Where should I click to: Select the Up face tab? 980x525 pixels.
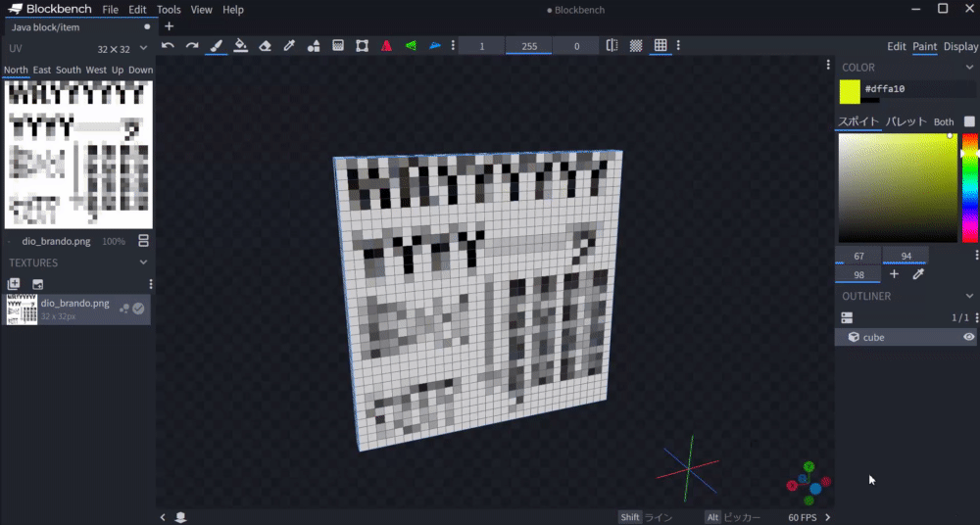click(x=118, y=70)
